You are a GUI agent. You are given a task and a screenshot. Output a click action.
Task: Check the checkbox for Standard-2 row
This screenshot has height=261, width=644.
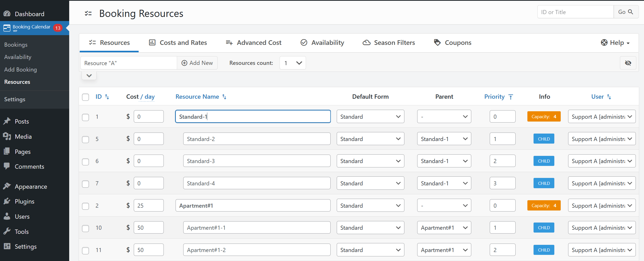86,139
